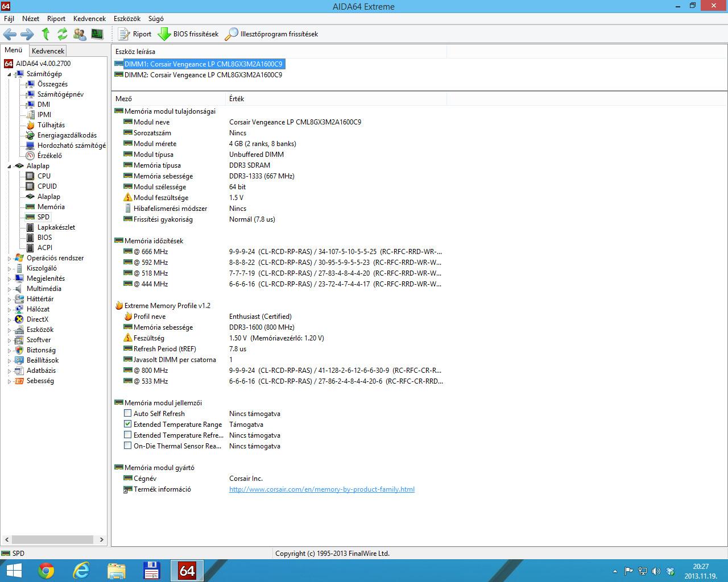Screen dimensions: 728x582
Task: Click the Mező column header
Action: click(168, 99)
